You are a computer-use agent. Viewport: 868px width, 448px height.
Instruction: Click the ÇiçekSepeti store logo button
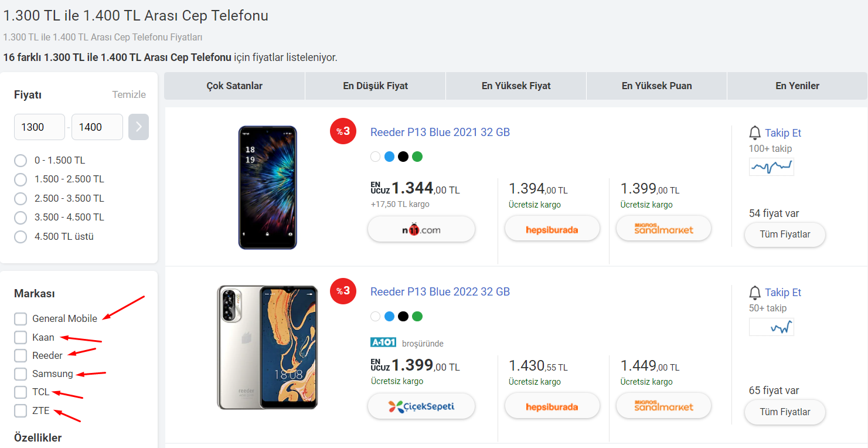click(421, 406)
